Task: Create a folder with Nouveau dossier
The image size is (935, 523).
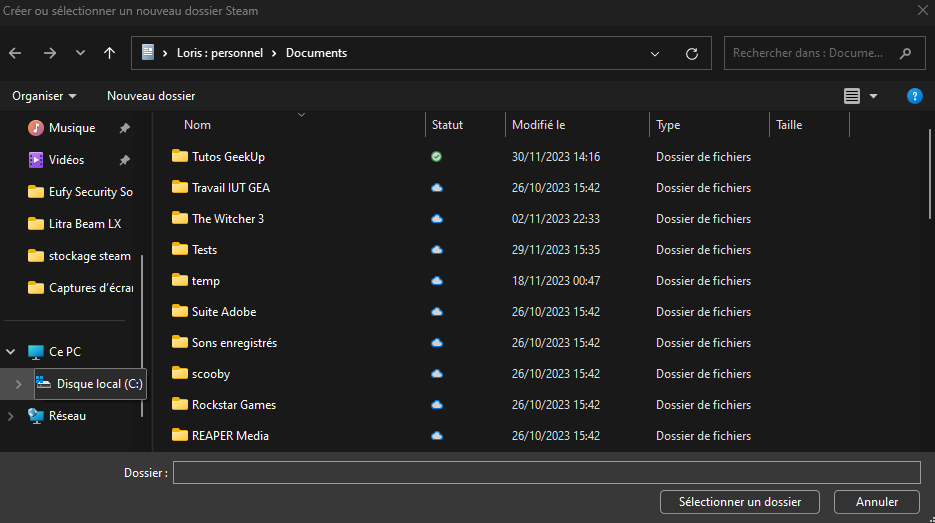Action: click(x=151, y=96)
